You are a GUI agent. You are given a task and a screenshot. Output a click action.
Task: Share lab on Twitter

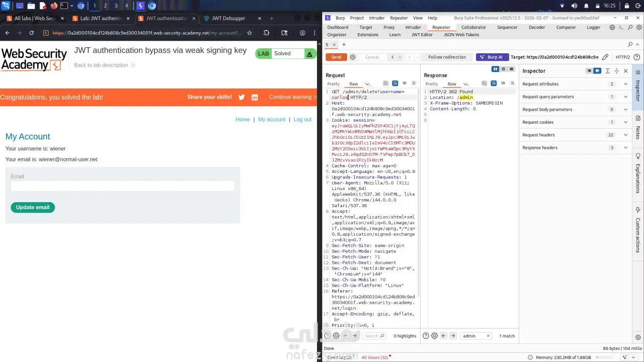242,97
